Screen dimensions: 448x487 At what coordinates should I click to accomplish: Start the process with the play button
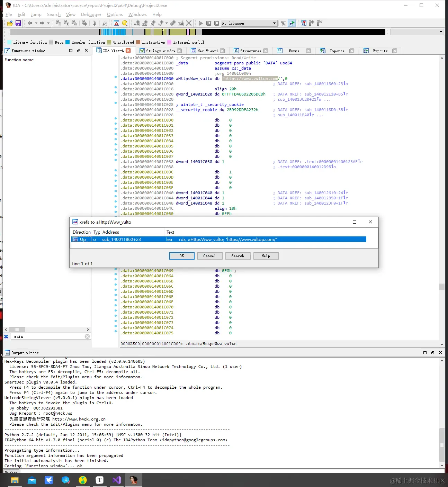[x=201, y=23]
